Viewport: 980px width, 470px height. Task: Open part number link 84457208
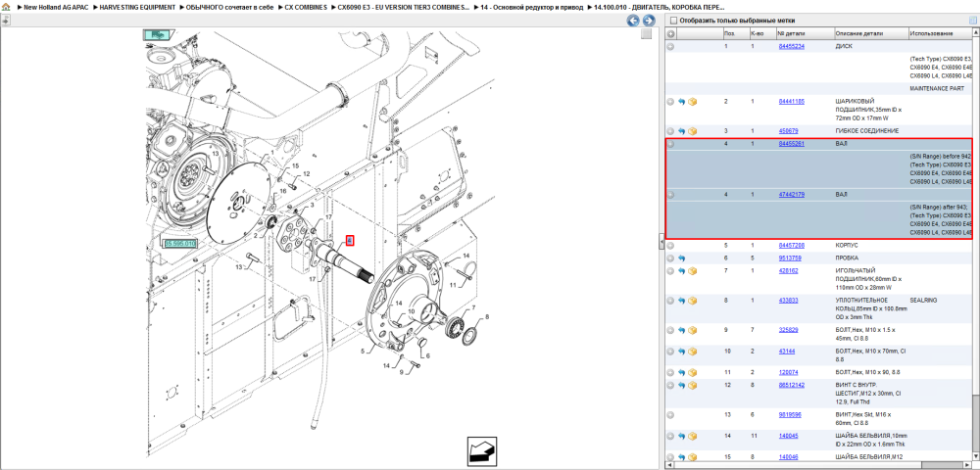pyautogui.click(x=791, y=246)
